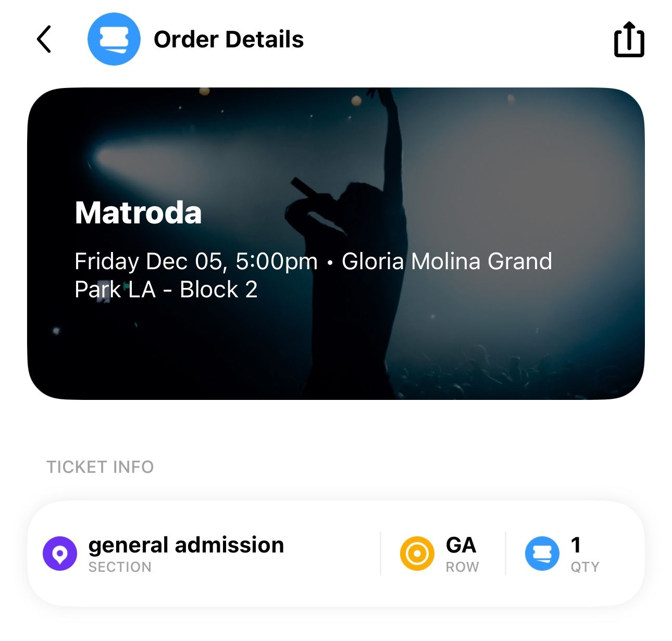Select the GA row value
The height and width of the screenshot is (641, 672).
click(x=461, y=545)
